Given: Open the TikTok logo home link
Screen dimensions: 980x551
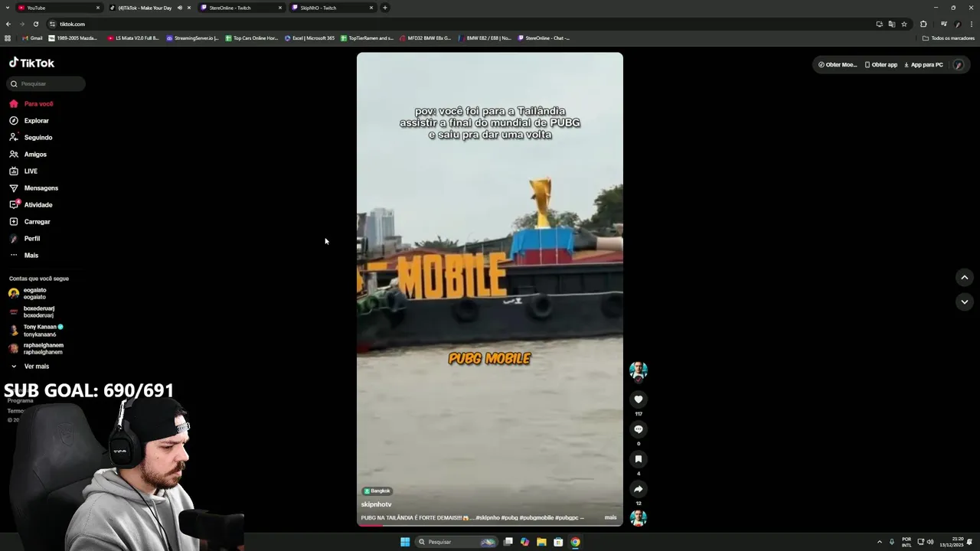Looking at the screenshot, I should click(31, 63).
